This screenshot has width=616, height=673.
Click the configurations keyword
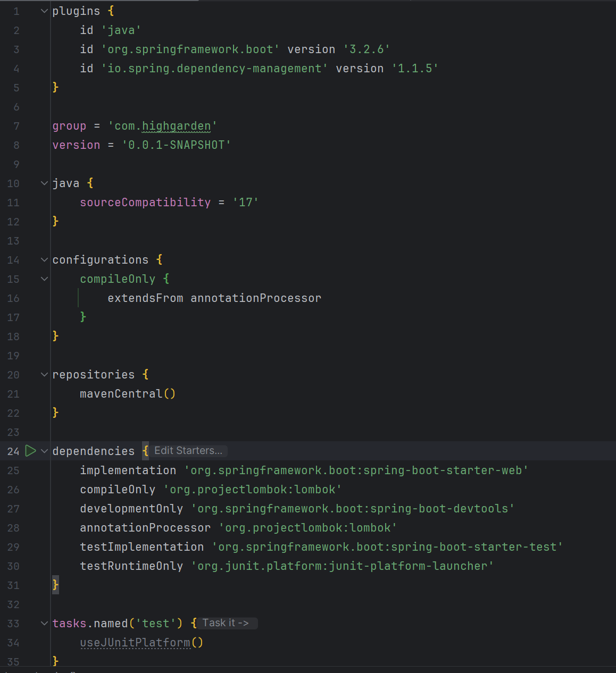[x=101, y=260]
